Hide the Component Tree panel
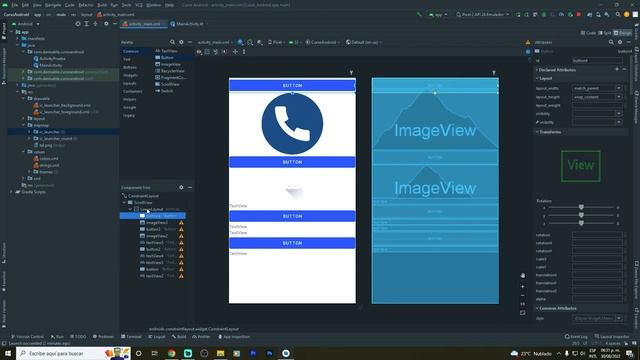This screenshot has height=360, width=640. [x=190, y=187]
